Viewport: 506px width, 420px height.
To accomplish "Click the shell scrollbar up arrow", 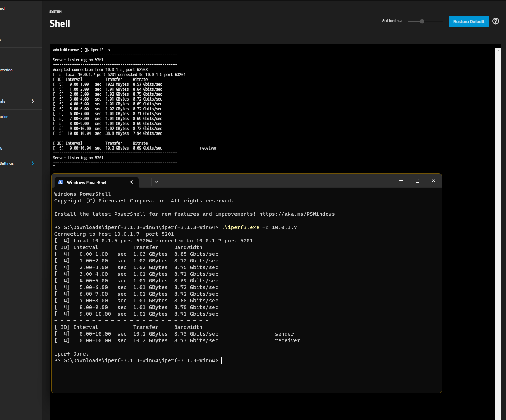I will 498,51.
